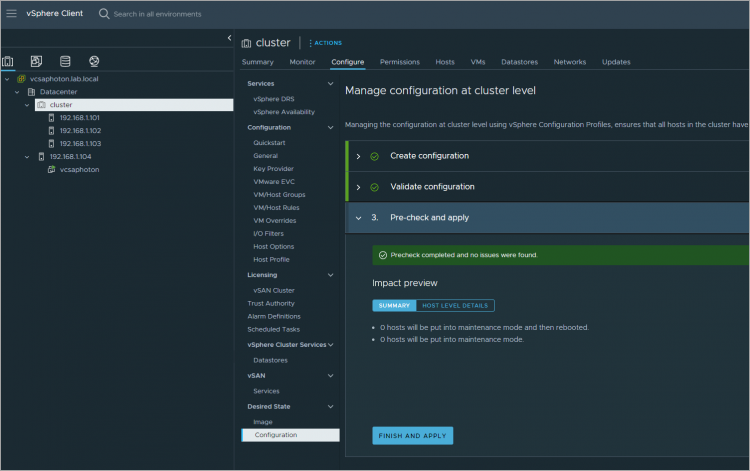Collapse vcsaphoton.lab.local tree node
The height and width of the screenshot is (471, 750).
coord(7,79)
